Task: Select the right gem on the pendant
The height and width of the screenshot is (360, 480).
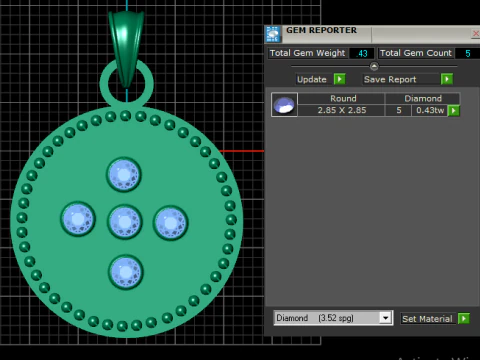Action: pos(171,223)
